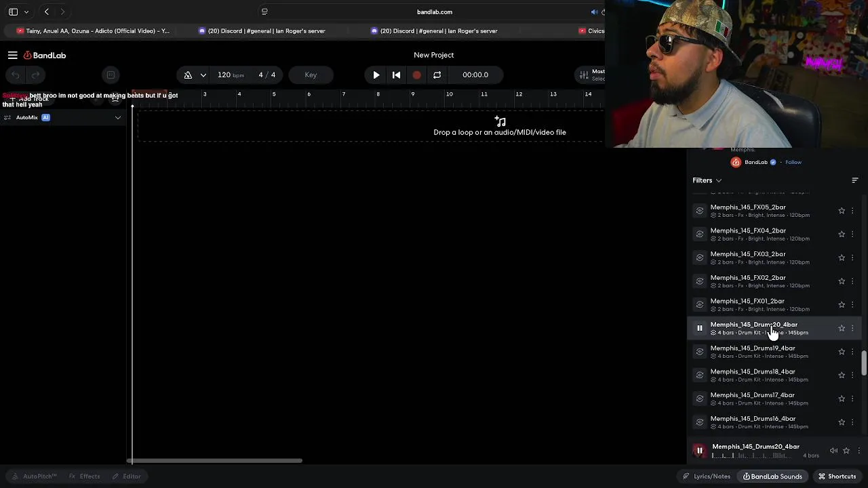
Task: Pause Memphis_145_Drums20_4bar in the list
Action: coord(700,328)
